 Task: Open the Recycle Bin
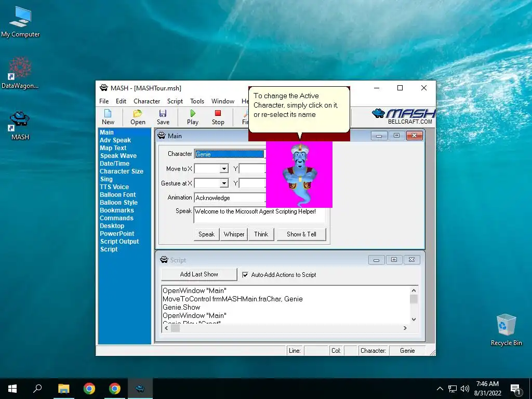[506, 330]
